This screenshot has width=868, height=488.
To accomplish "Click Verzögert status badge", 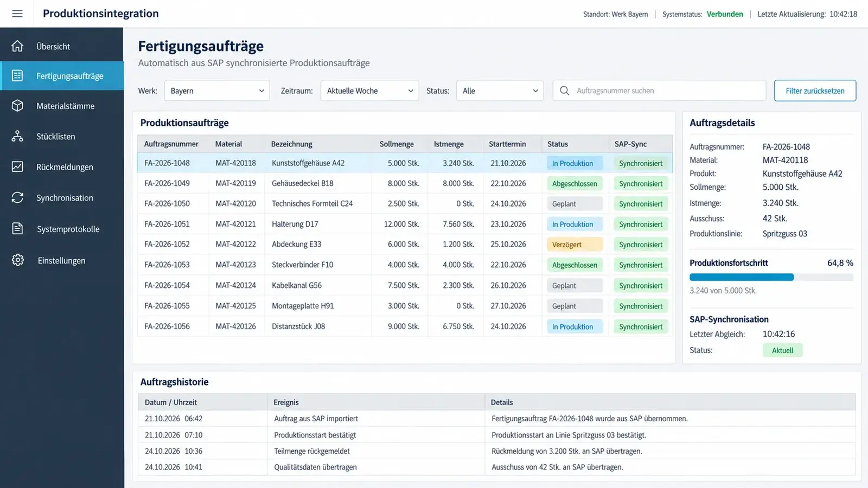I will [575, 245].
